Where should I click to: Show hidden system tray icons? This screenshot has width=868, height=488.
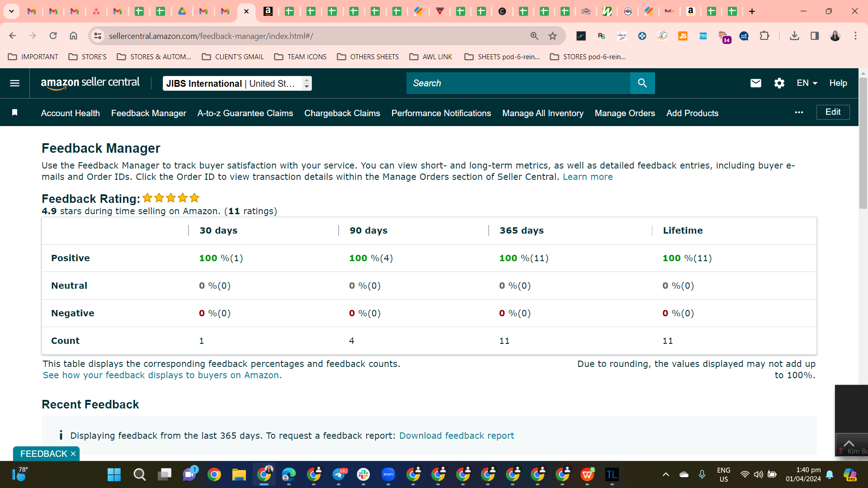(x=665, y=474)
